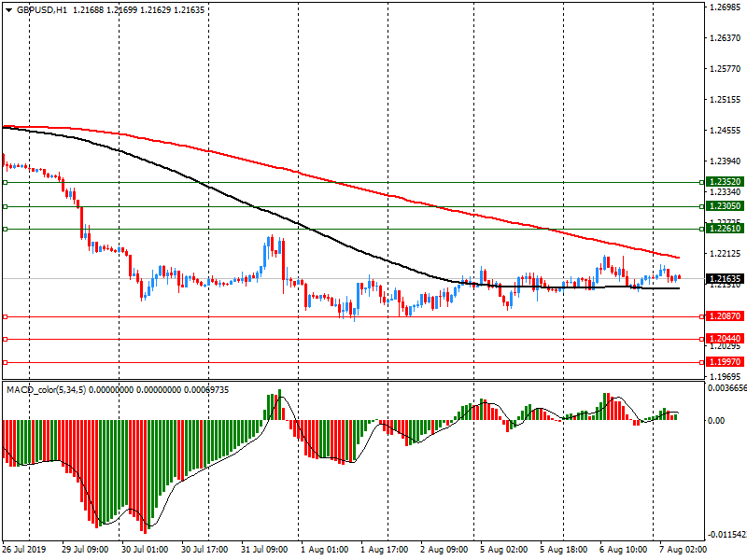Grab left handle of 1.20440 red line
747x560 pixels.
[6, 339]
